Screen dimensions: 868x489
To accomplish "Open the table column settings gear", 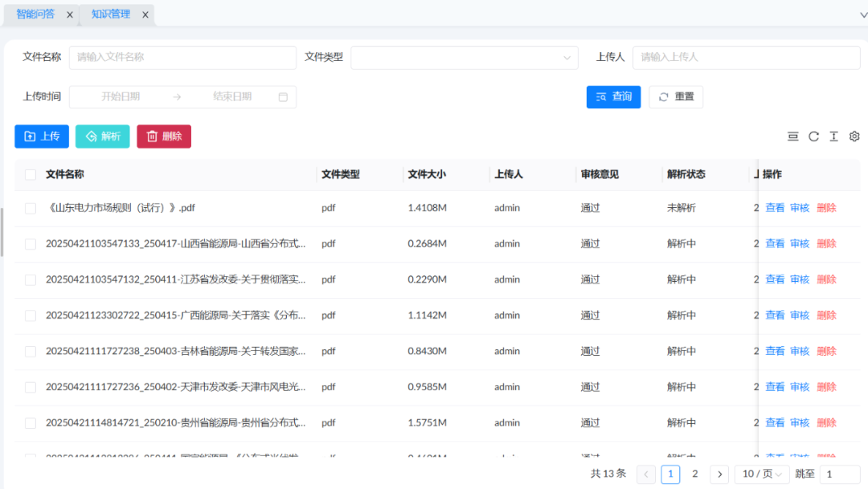I will (x=854, y=137).
